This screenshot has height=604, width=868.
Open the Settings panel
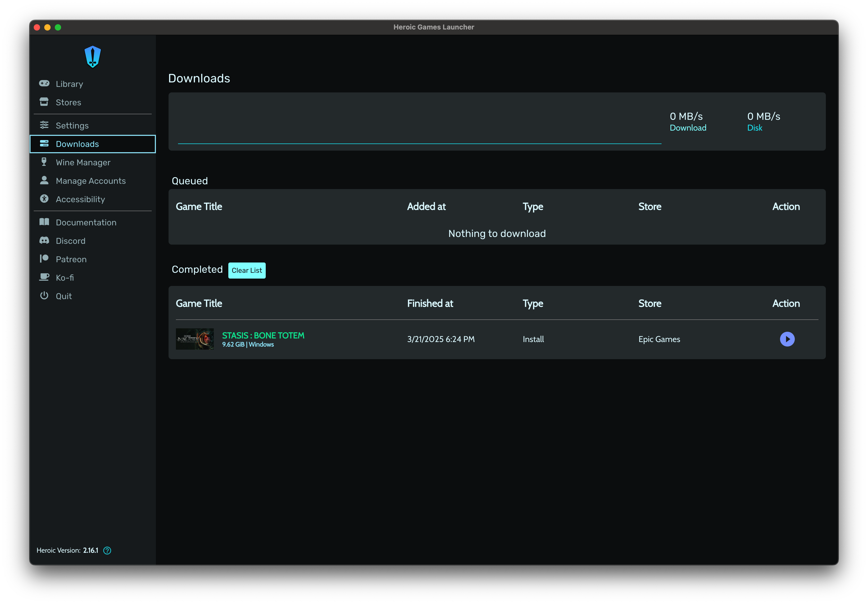point(72,125)
